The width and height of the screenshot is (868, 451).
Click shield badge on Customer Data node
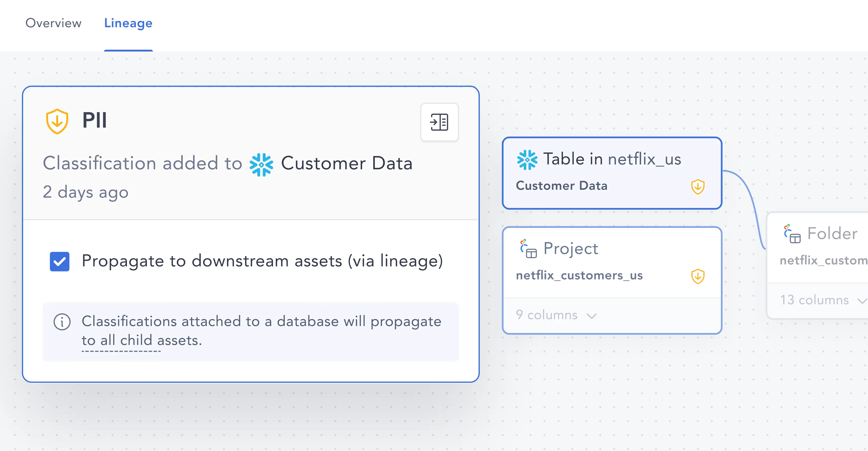coord(698,186)
